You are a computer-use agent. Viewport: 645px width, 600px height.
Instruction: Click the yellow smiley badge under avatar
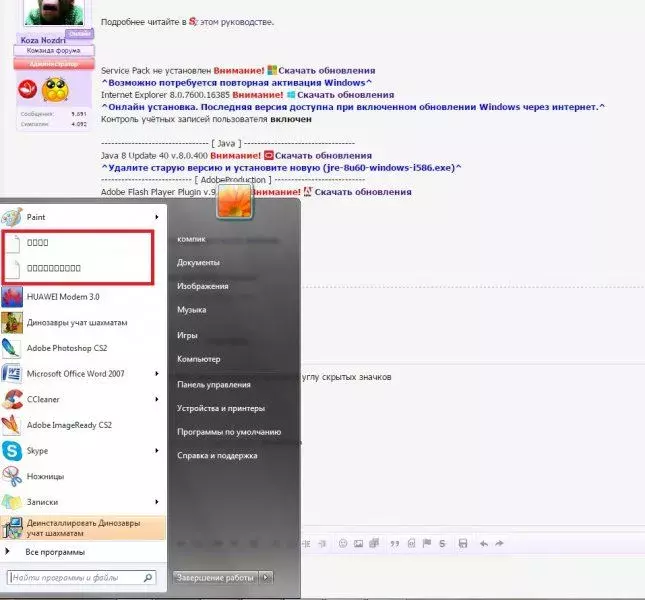coord(55,89)
